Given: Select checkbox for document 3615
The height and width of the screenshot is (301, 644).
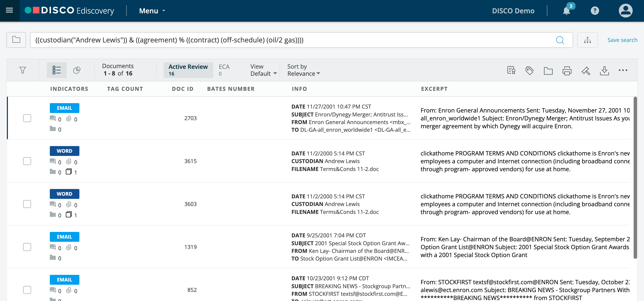Looking at the screenshot, I should [27, 161].
